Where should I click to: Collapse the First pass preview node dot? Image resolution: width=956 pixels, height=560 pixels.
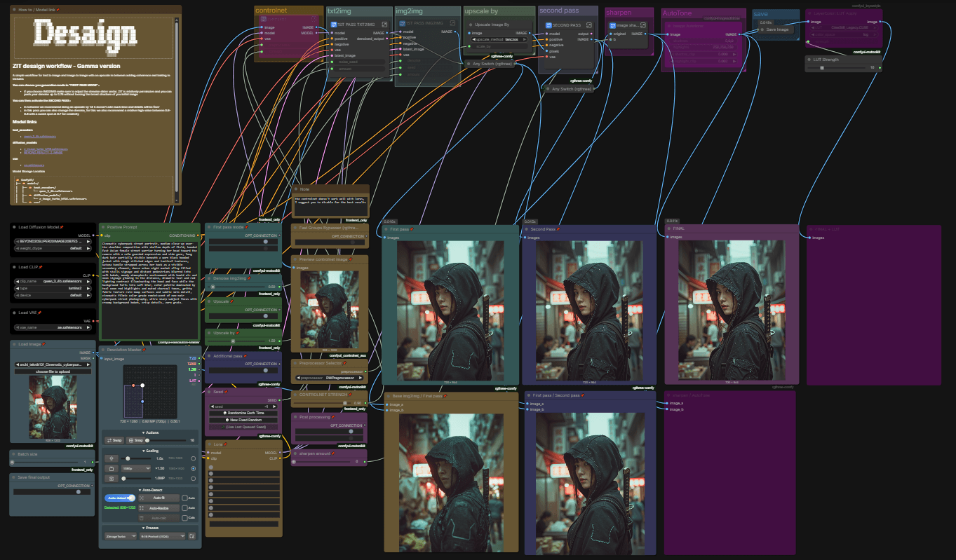pyautogui.click(x=386, y=229)
